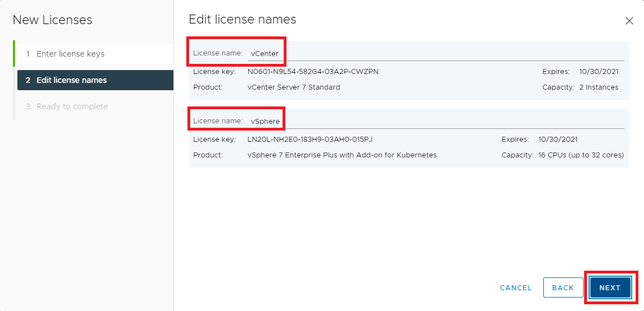Click step 3 Ready to complete
644x311 pixels.
point(72,106)
